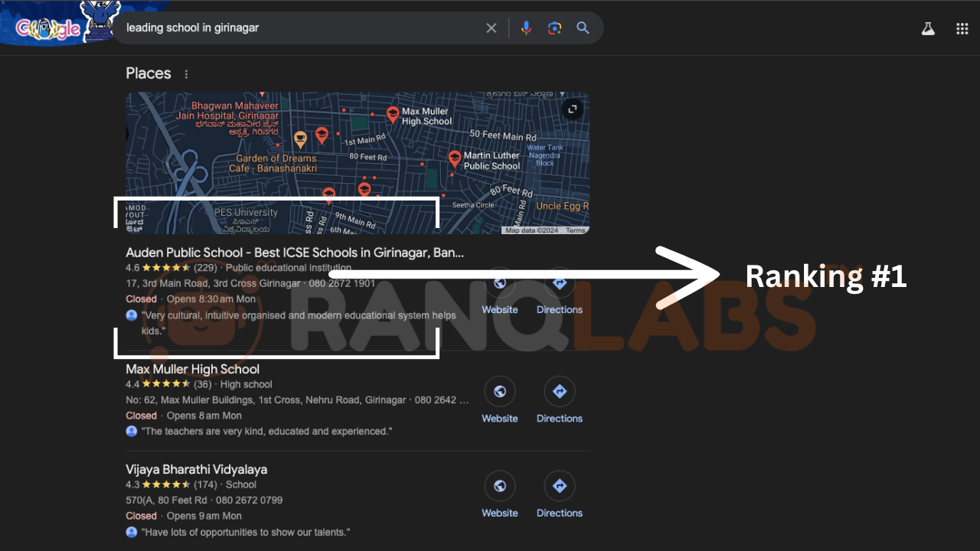Open map Terms link
This screenshot has height=551, width=980.
point(575,230)
